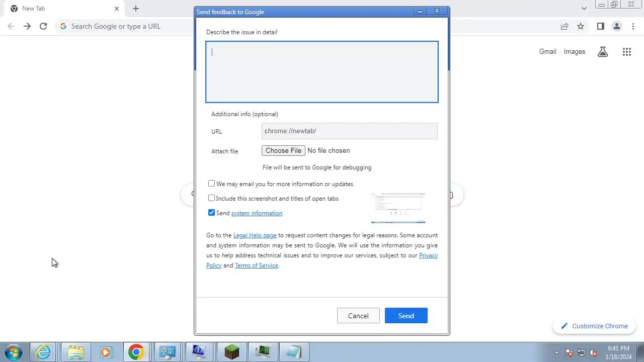Open the system information link
This screenshot has height=362, width=644.
pyautogui.click(x=257, y=213)
